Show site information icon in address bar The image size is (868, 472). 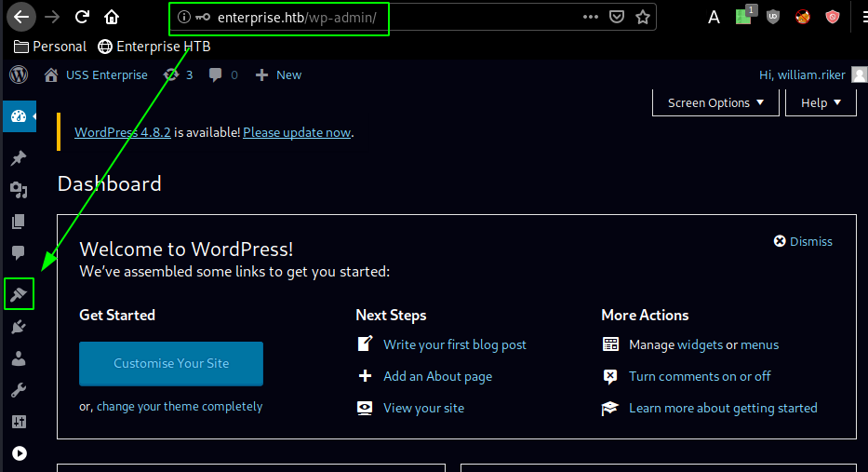(x=184, y=17)
